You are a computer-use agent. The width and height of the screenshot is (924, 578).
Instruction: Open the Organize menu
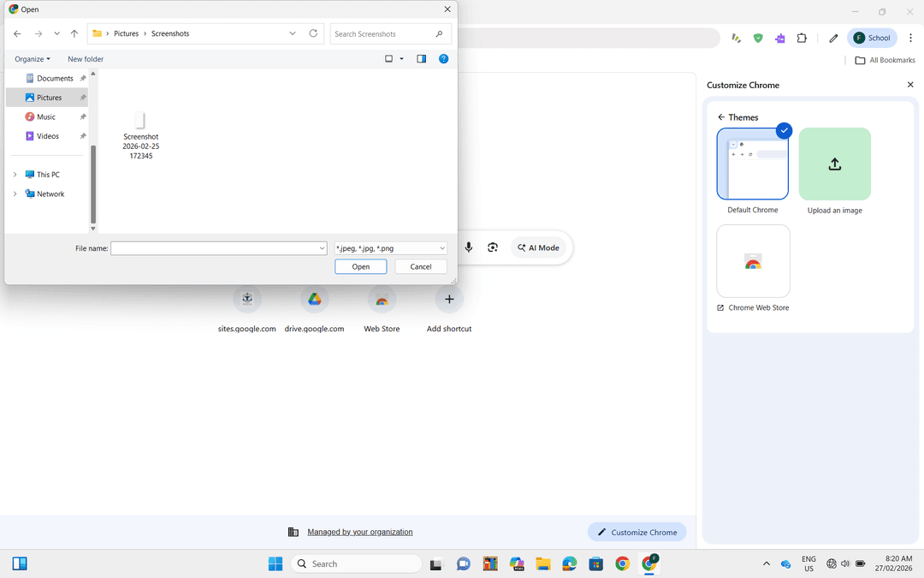[x=33, y=59]
